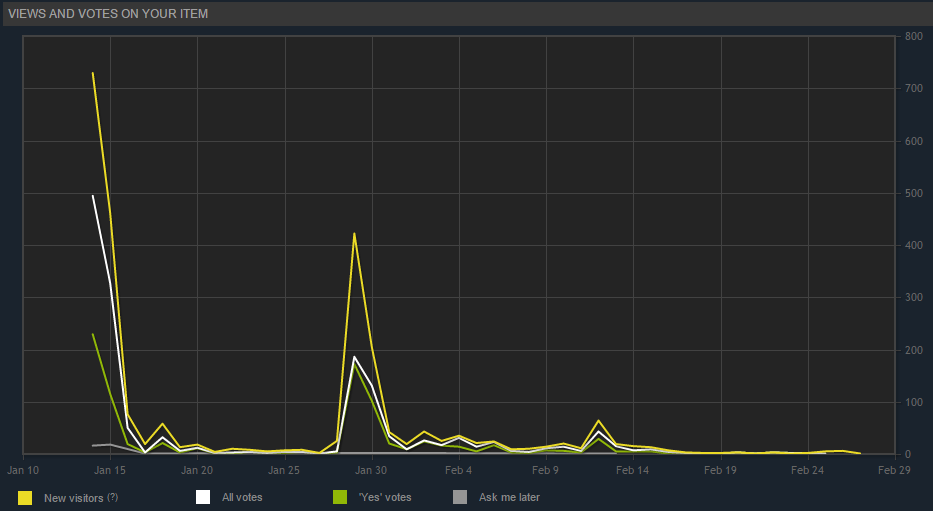Click the Jan 30 date axis label
The width and height of the screenshot is (933, 511).
(x=371, y=470)
